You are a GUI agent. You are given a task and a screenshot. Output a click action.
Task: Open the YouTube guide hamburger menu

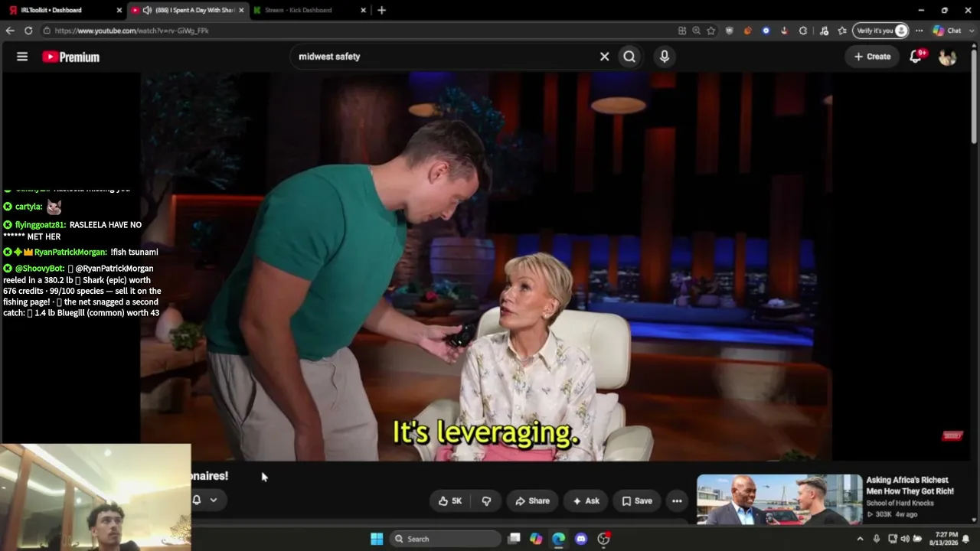[x=22, y=57]
